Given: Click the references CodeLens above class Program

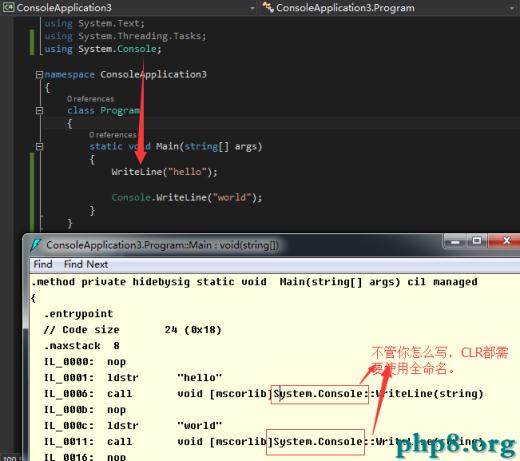Looking at the screenshot, I should pos(90,99).
